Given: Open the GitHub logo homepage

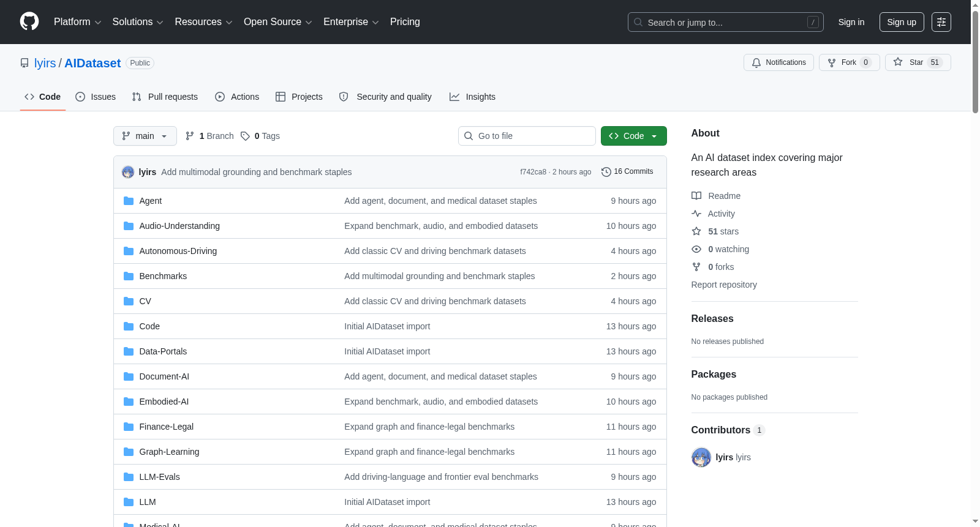Looking at the screenshot, I should [29, 21].
